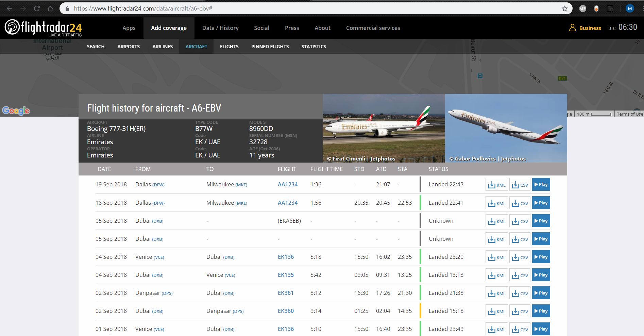Open the Apps menu

tap(129, 28)
